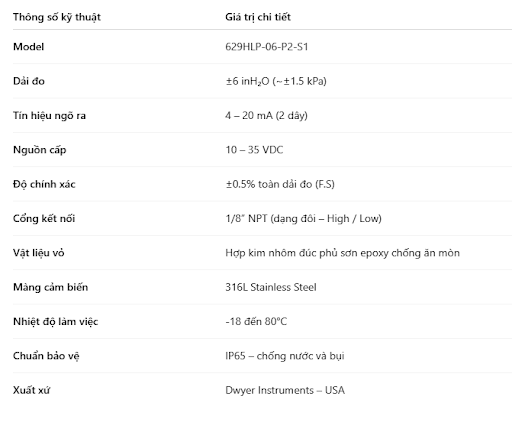This screenshot has height=422, width=512.
Task: Select the 'Tín hiệu ngõ ra' label
Action: (x=49, y=116)
